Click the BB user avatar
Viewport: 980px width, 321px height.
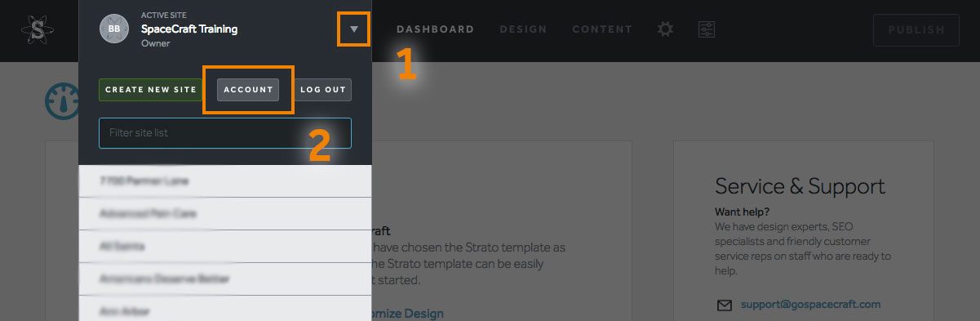pyautogui.click(x=114, y=29)
